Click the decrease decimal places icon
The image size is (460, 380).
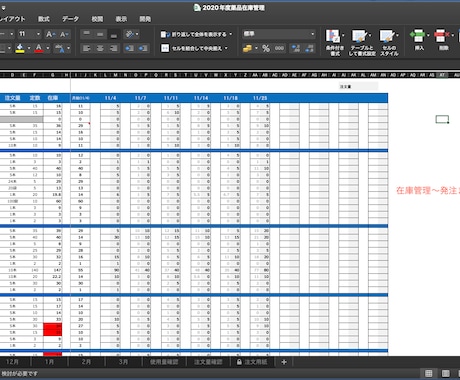click(x=309, y=49)
